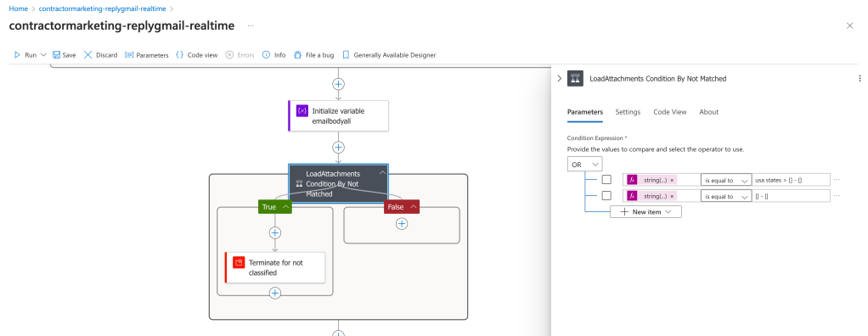Show workflow Errors
868x336 pixels.
pos(240,54)
